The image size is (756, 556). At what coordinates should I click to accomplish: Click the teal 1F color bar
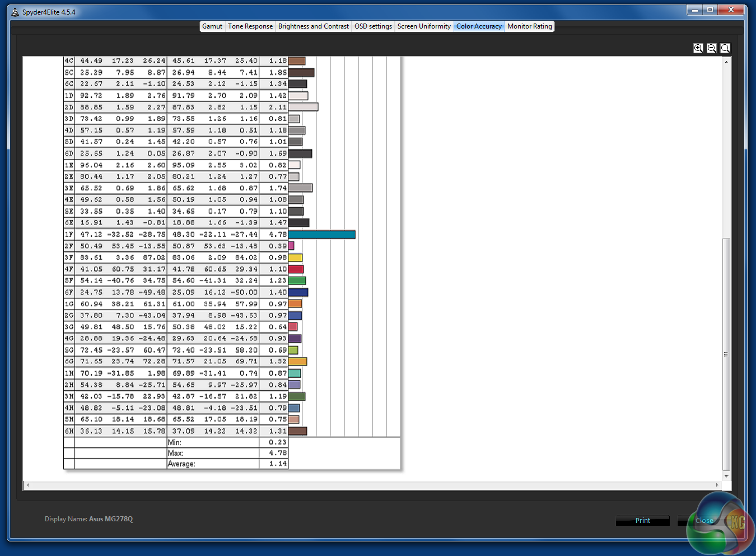click(x=322, y=235)
